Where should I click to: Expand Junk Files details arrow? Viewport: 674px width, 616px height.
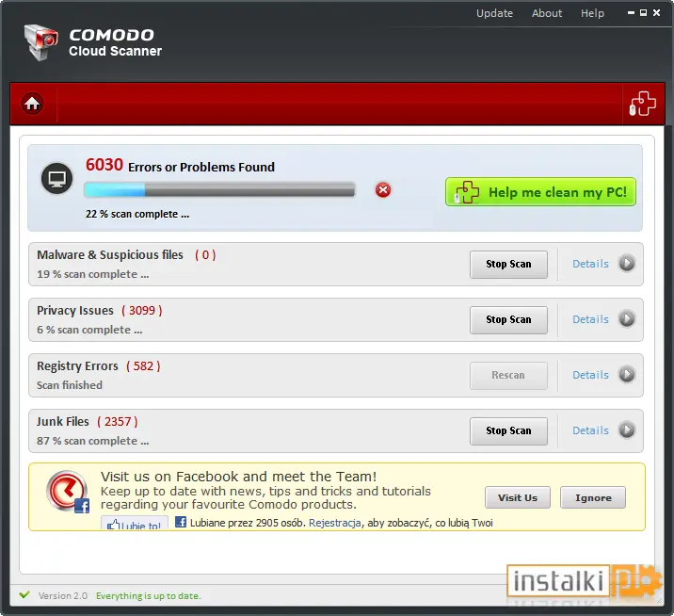pyautogui.click(x=627, y=430)
